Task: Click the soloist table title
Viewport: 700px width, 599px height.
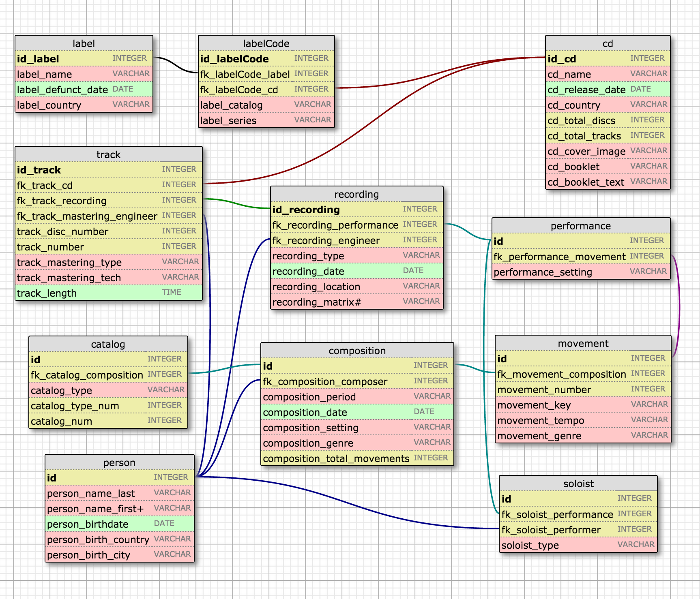Action: (578, 483)
